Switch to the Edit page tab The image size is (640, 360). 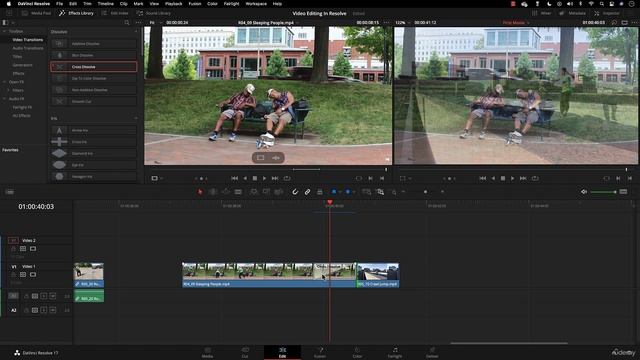282,352
